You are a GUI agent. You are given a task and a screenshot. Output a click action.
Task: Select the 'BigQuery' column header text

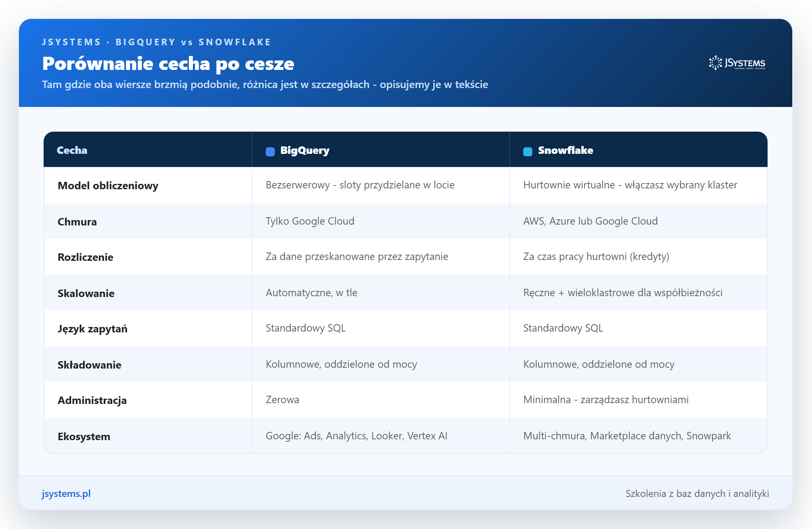click(x=305, y=151)
